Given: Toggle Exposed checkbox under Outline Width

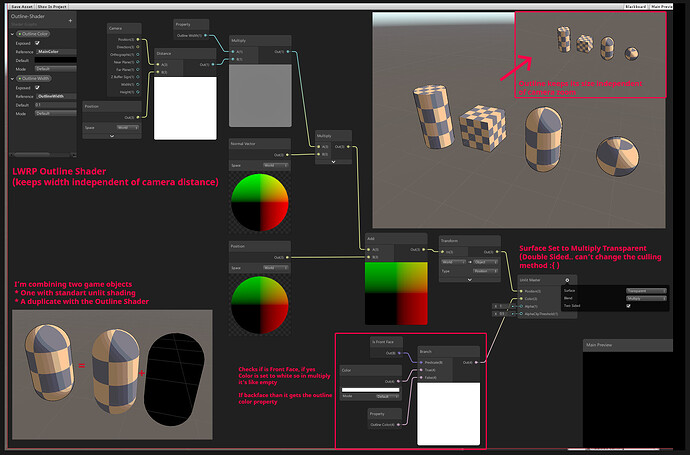Looking at the screenshot, I should (37, 88).
